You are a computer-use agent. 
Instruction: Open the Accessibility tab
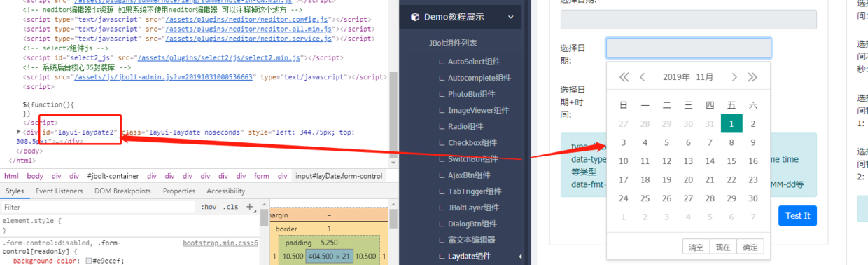point(225,191)
